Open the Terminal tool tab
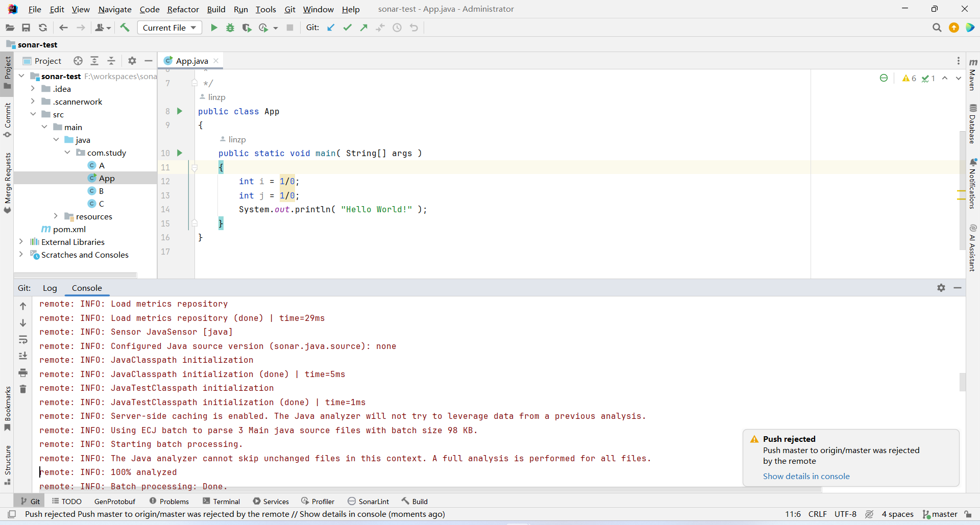Viewport: 980px width, 525px height. click(222, 502)
